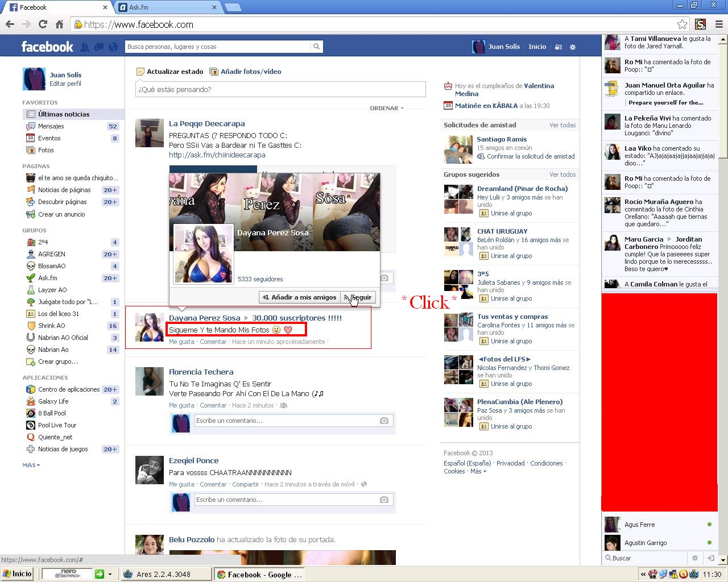
Task: View Juan Solís profile in top bar
Action: point(496,47)
